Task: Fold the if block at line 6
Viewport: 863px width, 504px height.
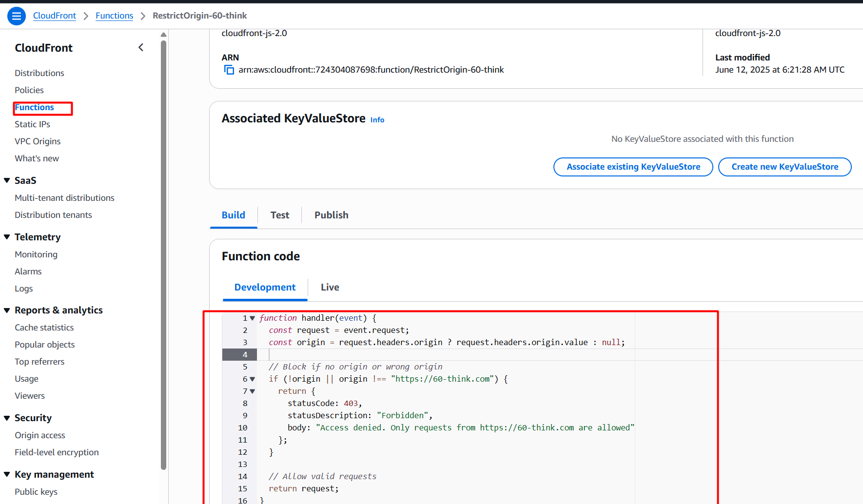Action: [252, 379]
